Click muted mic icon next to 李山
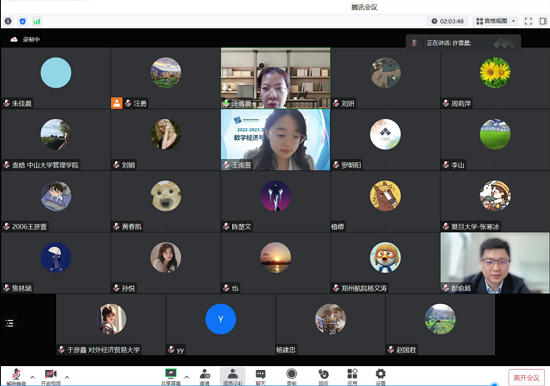The height and width of the screenshot is (386, 550). pyautogui.click(x=446, y=165)
